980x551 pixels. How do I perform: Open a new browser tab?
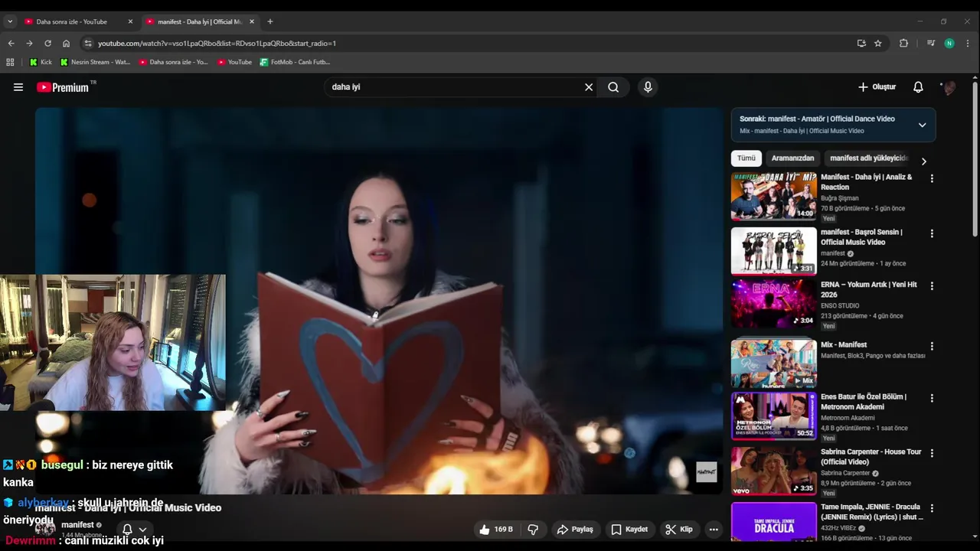pos(269,21)
